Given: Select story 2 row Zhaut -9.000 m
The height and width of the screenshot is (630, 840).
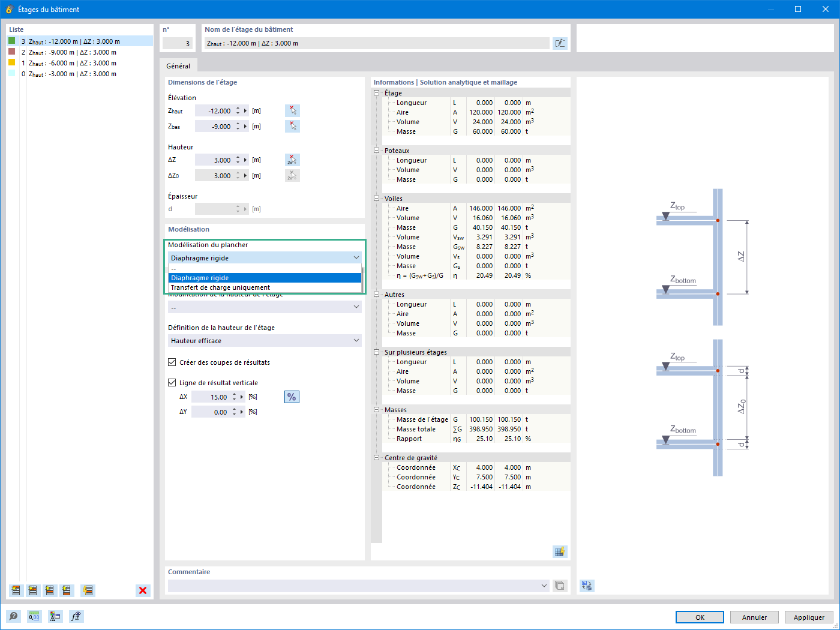Looking at the screenshot, I should pyautogui.click(x=80, y=52).
